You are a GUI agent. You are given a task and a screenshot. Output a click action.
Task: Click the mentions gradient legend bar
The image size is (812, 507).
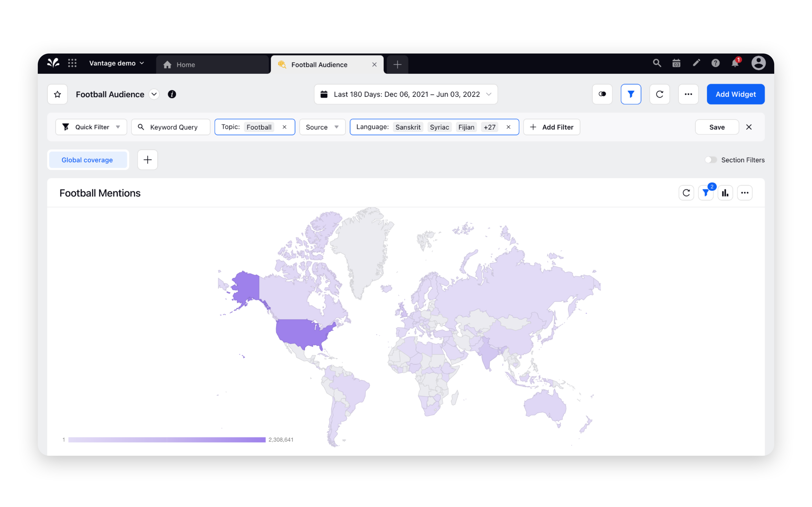(166, 439)
